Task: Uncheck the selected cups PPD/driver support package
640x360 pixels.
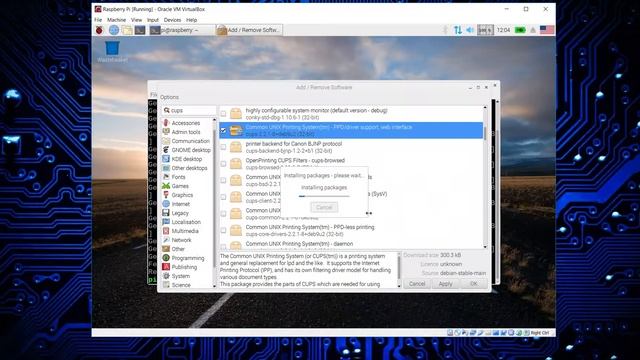Action: click(223, 130)
